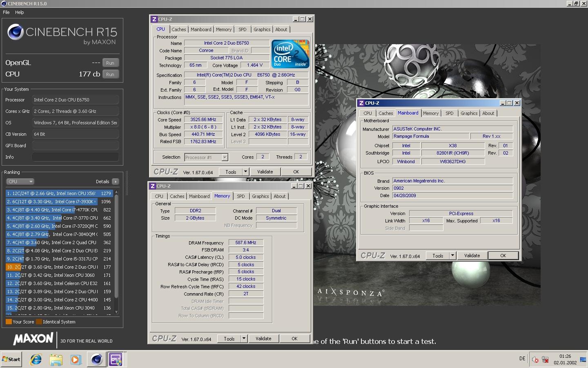Click CPU-Z icon in Memory window title bar
Image resolution: width=588 pixels, height=368 pixels.
click(152, 186)
